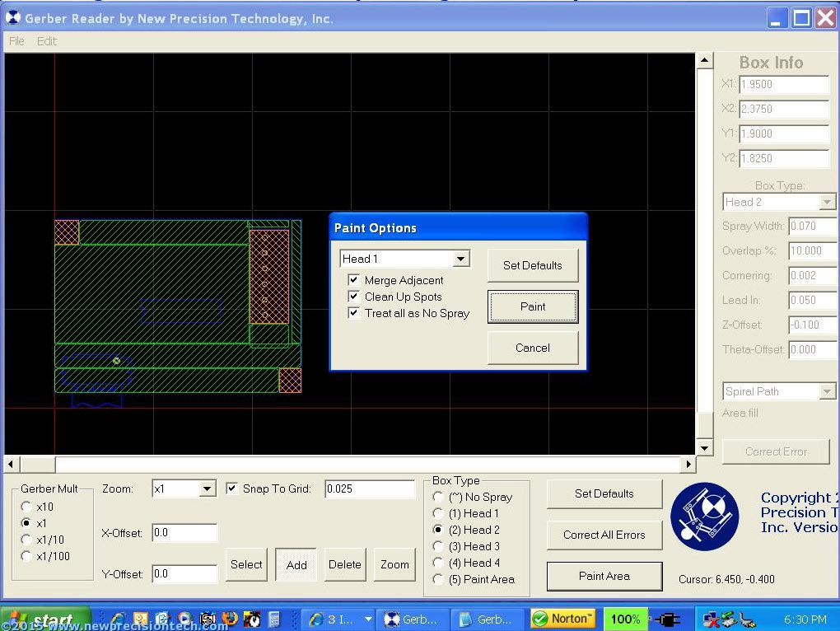Click the X-Offset input field
The width and height of the screenshot is (840, 631).
coord(184,532)
